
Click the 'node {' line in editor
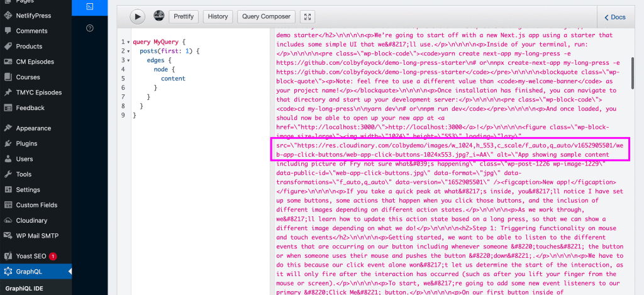(164, 69)
